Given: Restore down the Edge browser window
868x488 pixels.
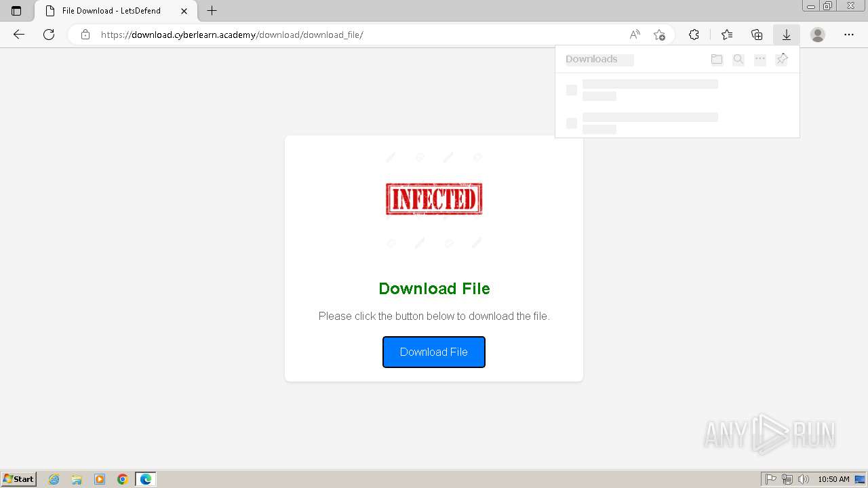Looking at the screenshot, I should [x=828, y=6].
